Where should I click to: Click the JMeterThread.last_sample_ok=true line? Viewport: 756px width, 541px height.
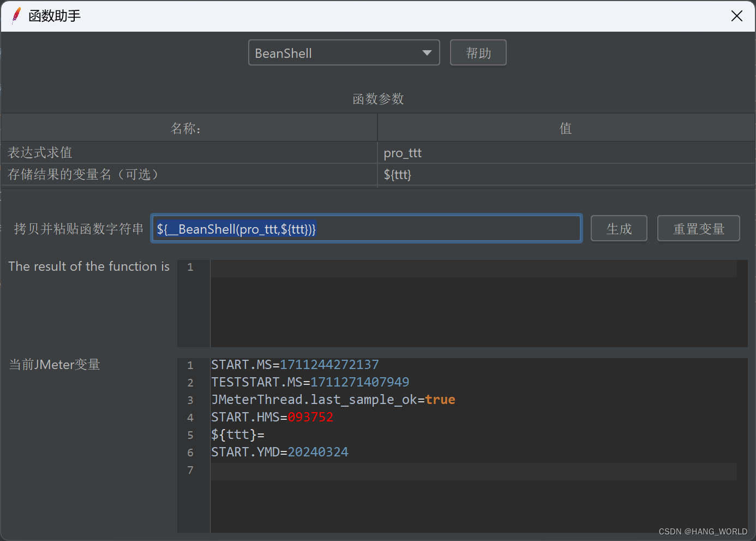coord(333,400)
